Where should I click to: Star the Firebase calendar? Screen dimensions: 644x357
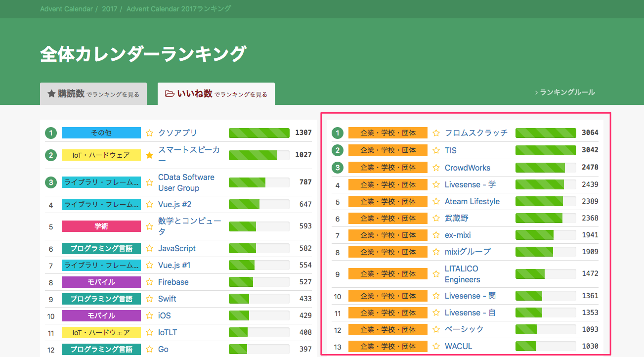[x=150, y=282]
